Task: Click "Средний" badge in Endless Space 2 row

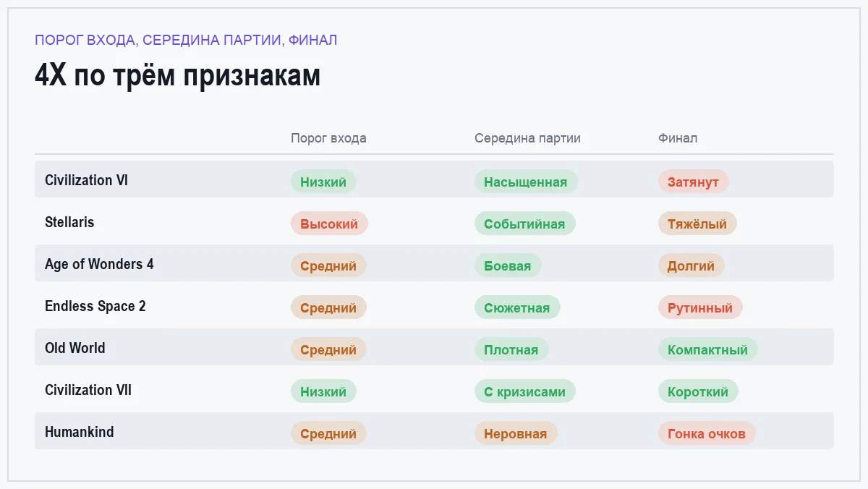Action: coord(328,307)
